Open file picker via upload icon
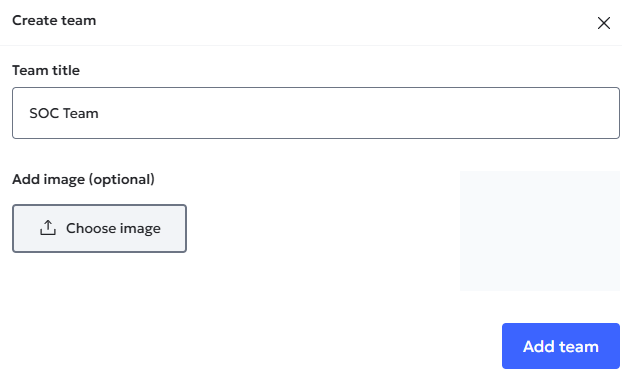This screenshot has height=382, width=622. pos(48,228)
